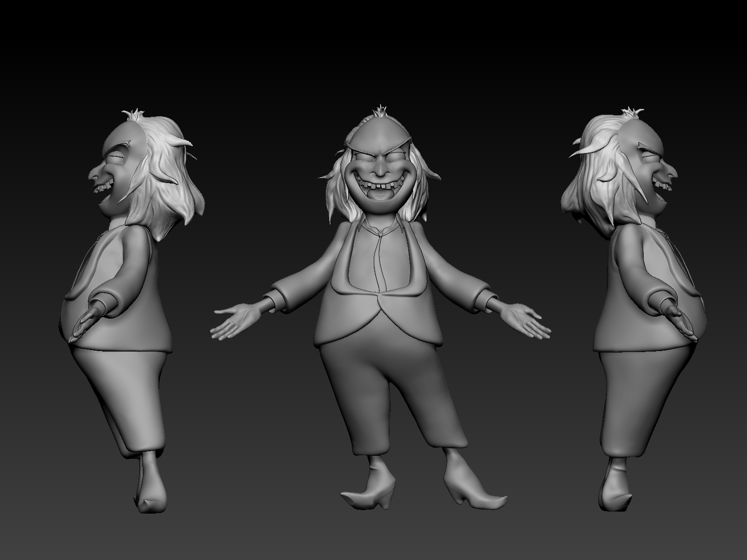Click the hair tuft atop the center head

click(380, 110)
